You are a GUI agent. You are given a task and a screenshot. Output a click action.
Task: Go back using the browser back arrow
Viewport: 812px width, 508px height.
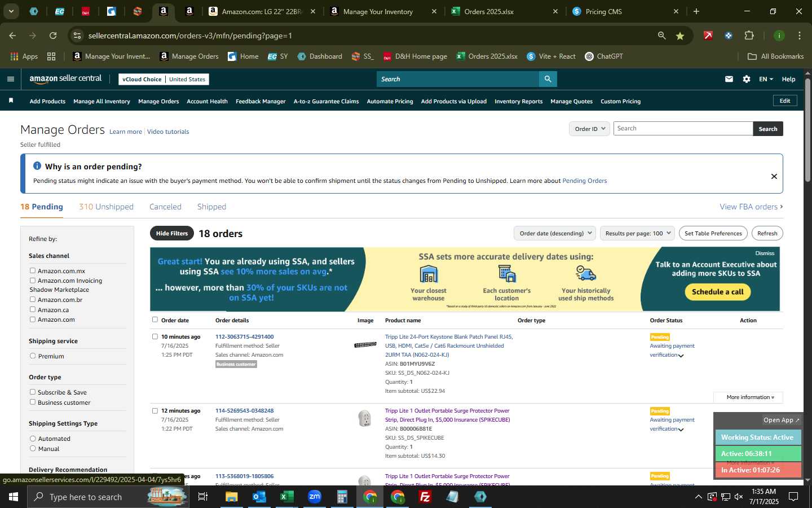(12, 36)
